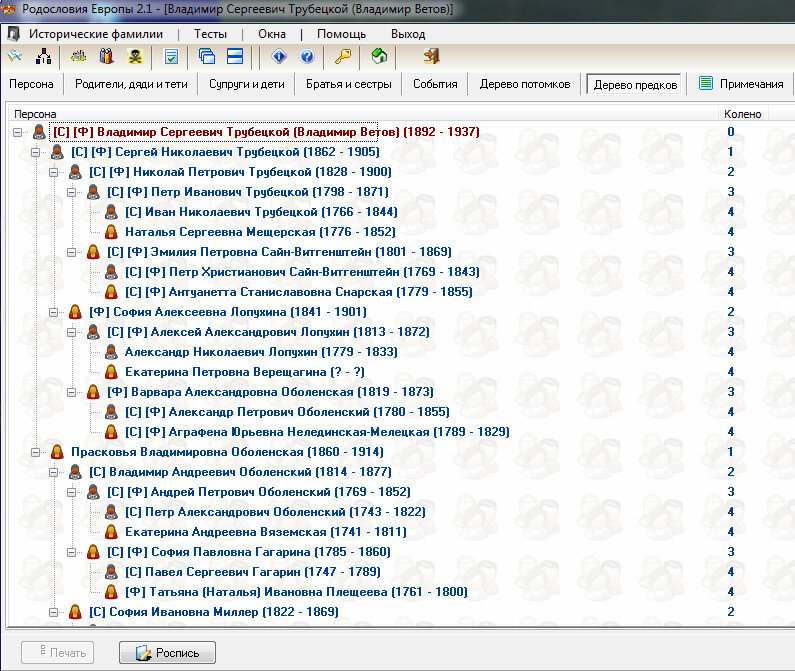Collapse the Владимир Андреевич Оболенский branch

coord(53,472)
